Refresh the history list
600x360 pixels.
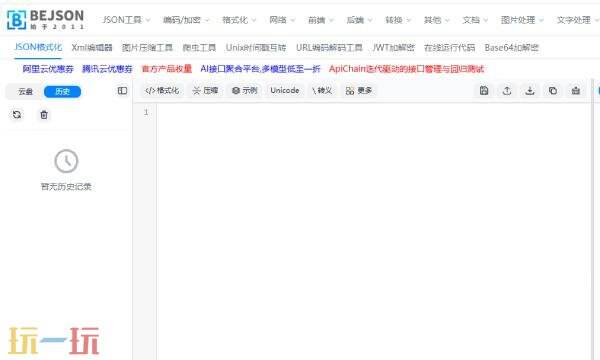click(17, 114)
